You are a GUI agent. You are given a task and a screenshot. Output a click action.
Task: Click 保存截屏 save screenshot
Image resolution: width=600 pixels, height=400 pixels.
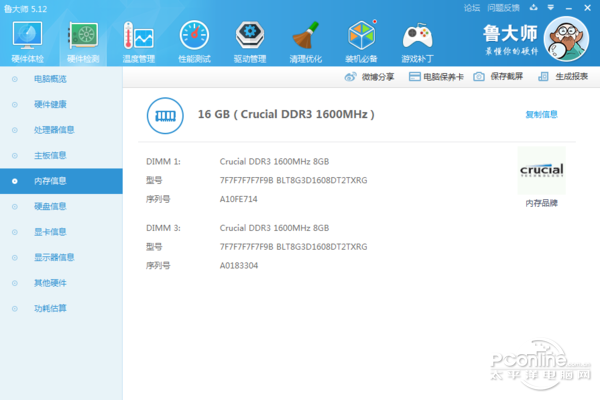pos(499,76)
